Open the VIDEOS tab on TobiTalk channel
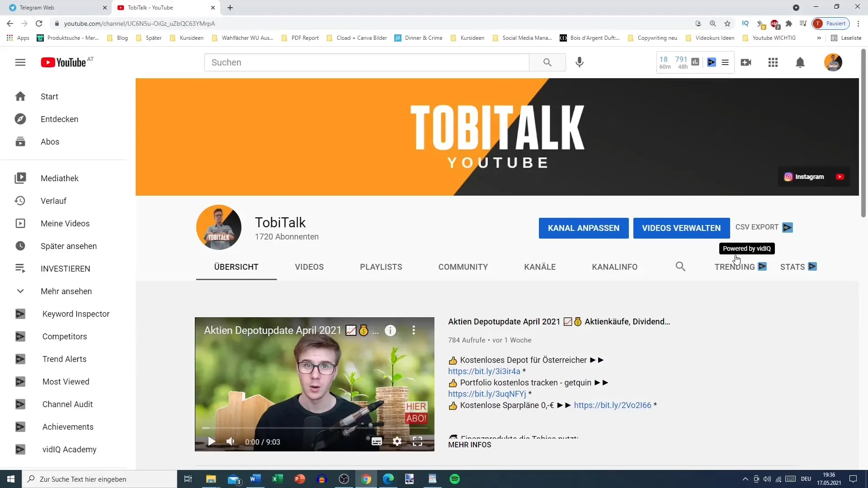868x488 pixels. point(309,267)
